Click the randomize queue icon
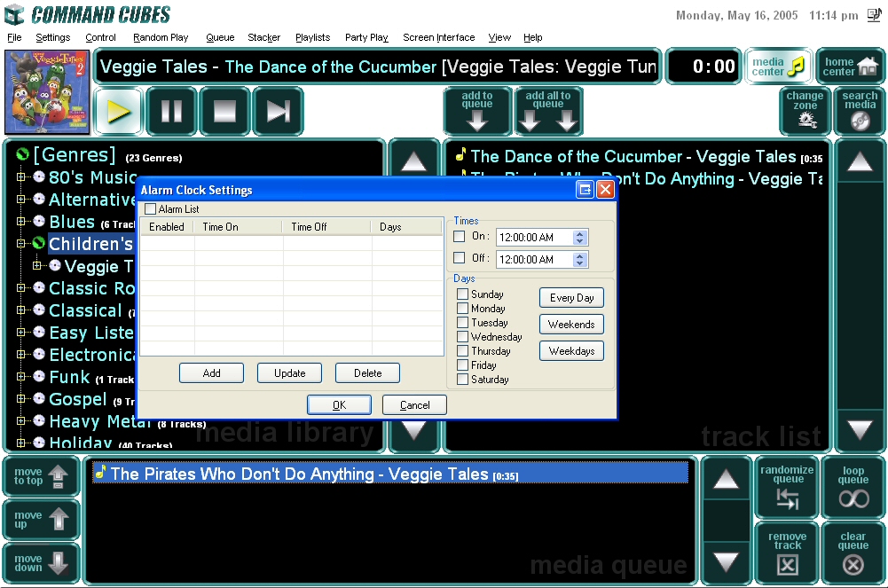This screenshot has height=588, width=888. pos(787,488)
